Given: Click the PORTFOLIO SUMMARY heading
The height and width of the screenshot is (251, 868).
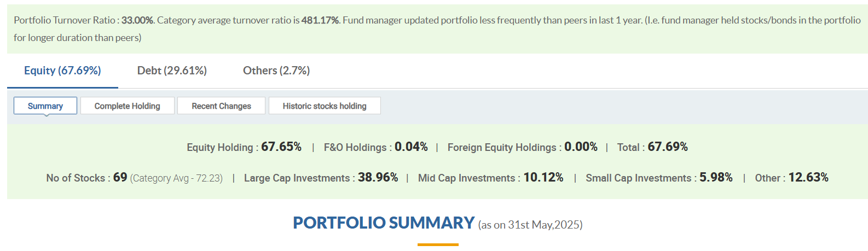Looking at the screenshot, I should (x=384, y=223).
